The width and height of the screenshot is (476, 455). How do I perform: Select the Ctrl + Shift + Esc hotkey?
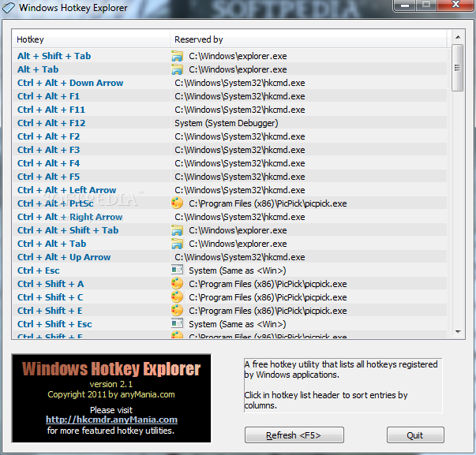click(54, 324)
